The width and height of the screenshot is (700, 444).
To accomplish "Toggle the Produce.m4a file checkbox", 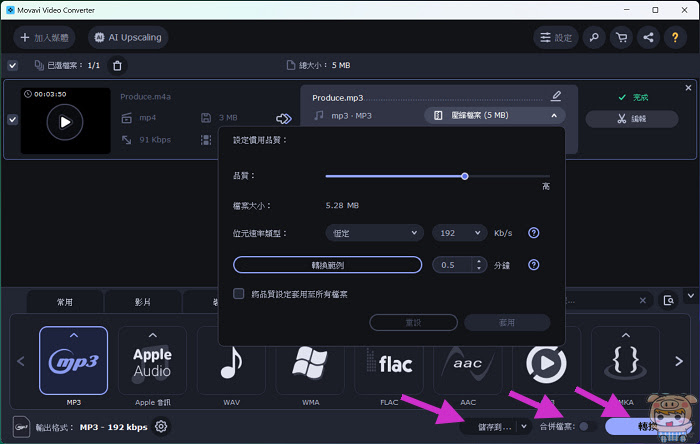I will pos(12,120).
